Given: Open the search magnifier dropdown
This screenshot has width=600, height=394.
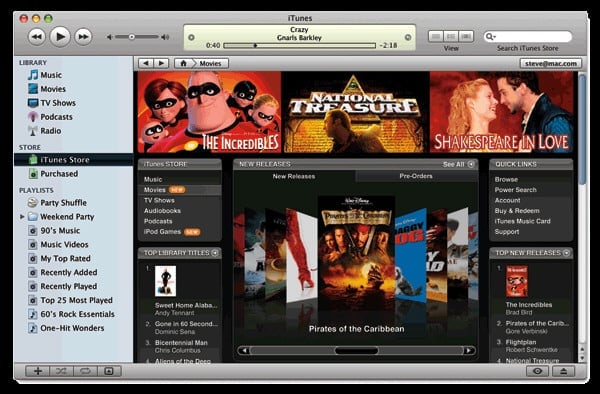Looking at the screenshot, I should (x=490, y=37).
